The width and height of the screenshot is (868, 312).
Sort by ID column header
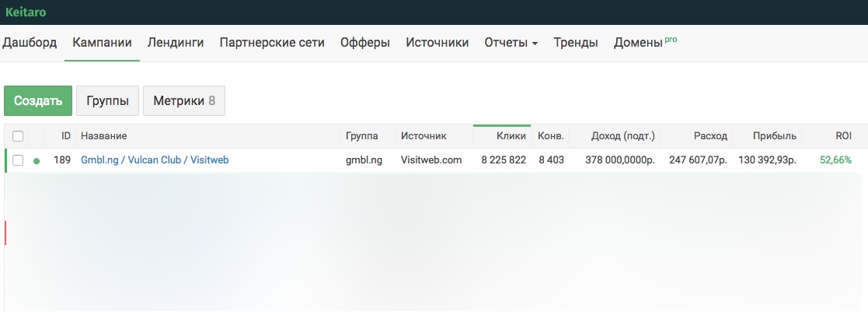click(66, 136)
